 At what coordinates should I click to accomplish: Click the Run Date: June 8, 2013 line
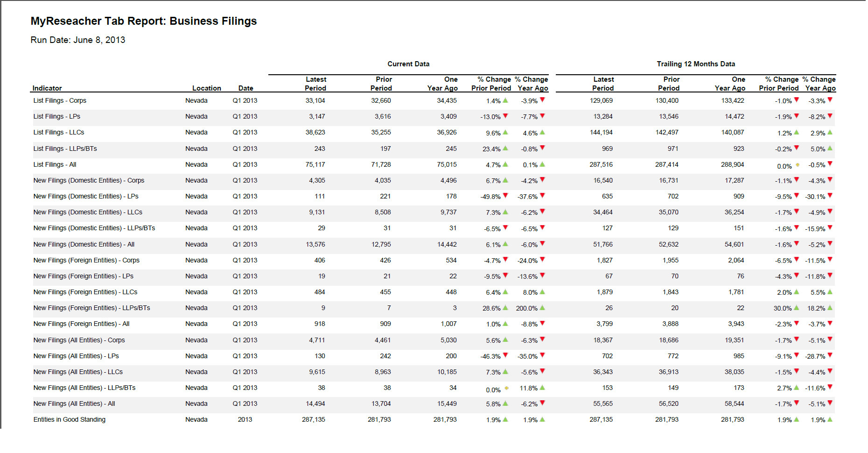coord(78,40)
